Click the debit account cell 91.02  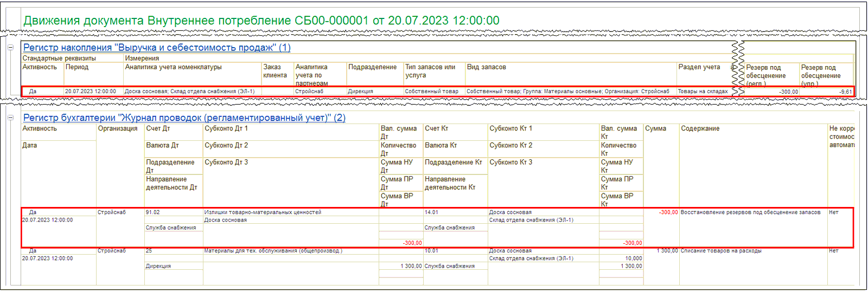tap(153, 212)
